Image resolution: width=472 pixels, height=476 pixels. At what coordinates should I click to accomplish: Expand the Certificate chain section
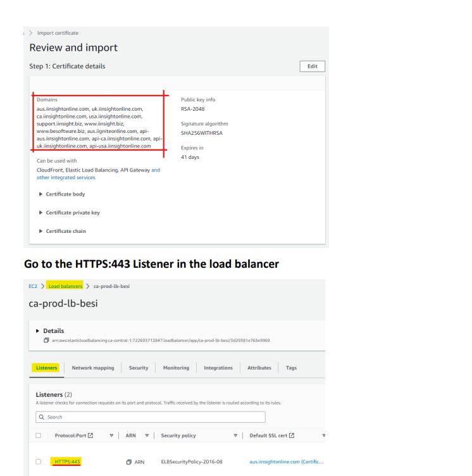(x=63, y=231)
